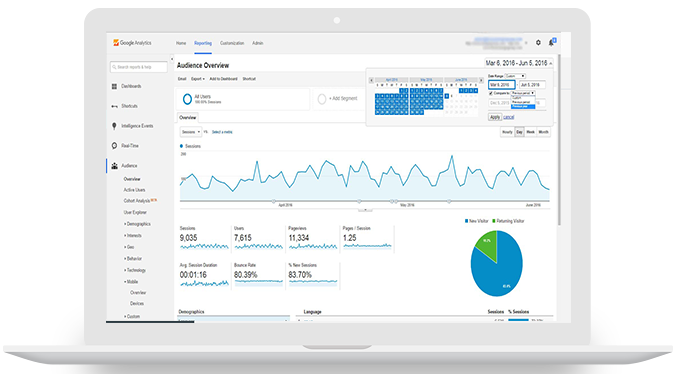Viewport: 678px width, 374px height.
Task: Click the Shortcuts arrow icon in sidebar
Action: coord(114,106)
